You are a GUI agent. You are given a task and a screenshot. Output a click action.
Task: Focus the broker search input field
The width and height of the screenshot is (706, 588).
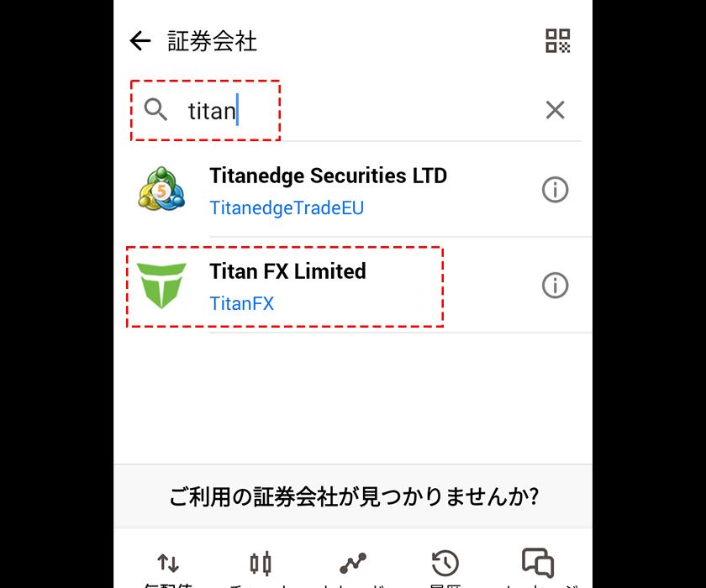tap(356, 110)
